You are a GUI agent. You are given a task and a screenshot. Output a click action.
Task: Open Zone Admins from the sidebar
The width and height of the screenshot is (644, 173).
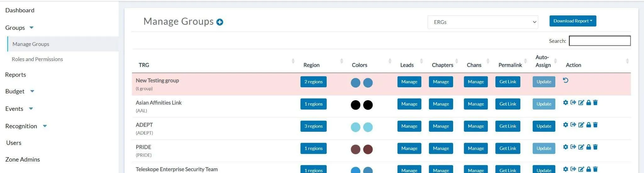pyautogui.click(x=23, y=159)
